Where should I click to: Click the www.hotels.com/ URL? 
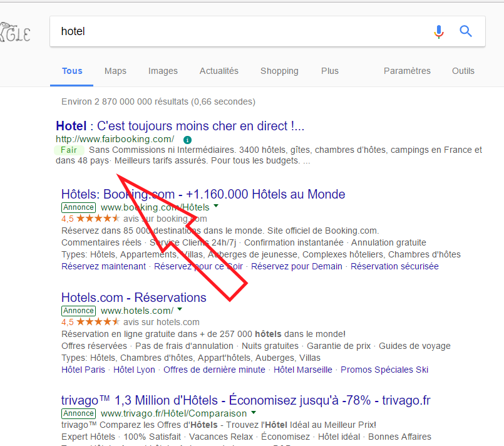coord(137,311)
